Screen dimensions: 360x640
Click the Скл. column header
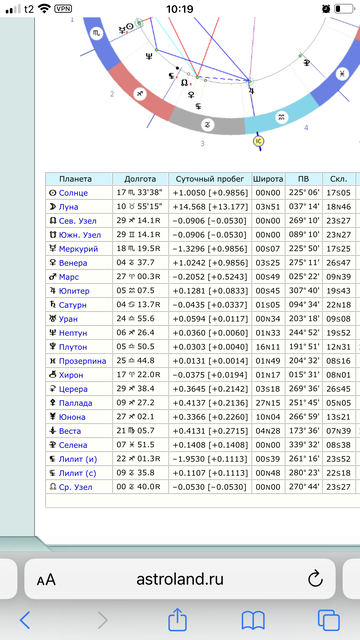pyautogui.click(x=338, y=179)
